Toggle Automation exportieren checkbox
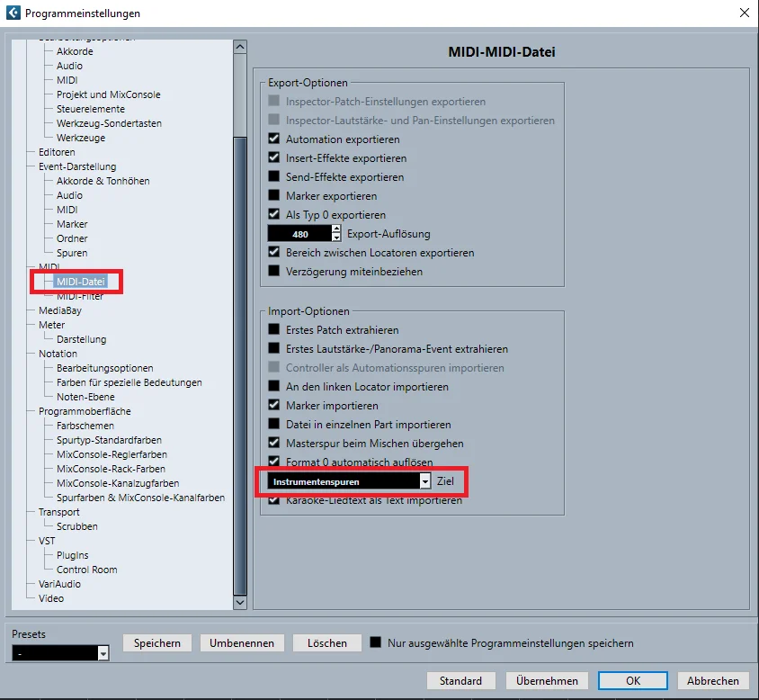Image resolution: width=759 pixels, height=700 pixels. [274, 139]
